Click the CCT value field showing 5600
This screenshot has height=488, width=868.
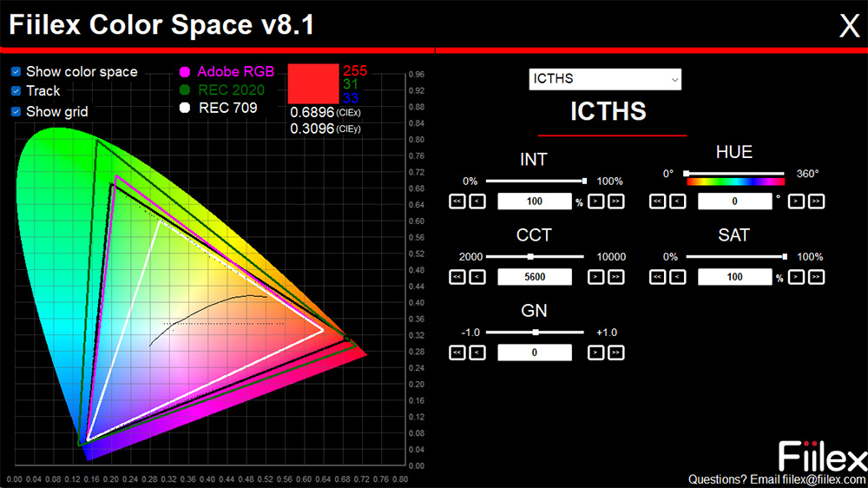[x=535, y=277]
